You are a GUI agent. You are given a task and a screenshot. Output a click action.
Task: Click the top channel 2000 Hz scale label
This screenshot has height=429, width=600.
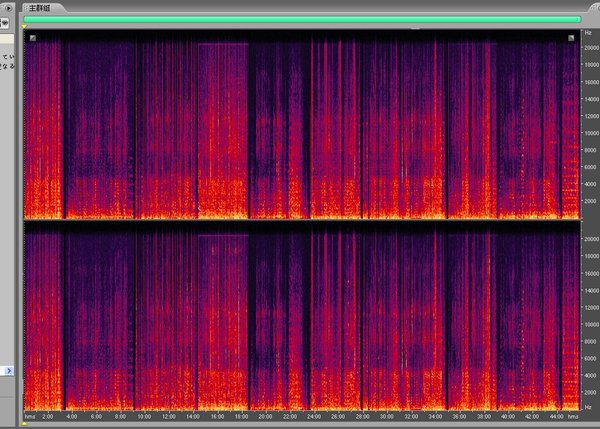tap(592, 201)
